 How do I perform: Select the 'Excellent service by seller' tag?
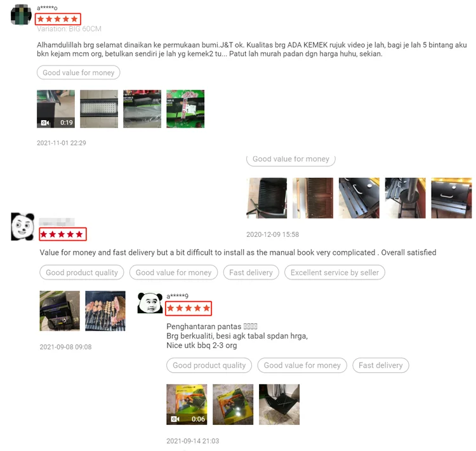334,273
